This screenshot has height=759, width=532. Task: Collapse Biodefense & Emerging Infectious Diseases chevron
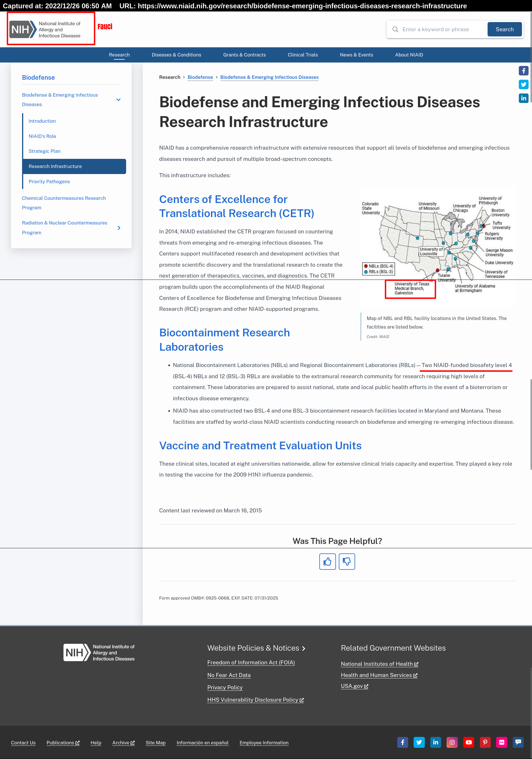pos(118,99)
